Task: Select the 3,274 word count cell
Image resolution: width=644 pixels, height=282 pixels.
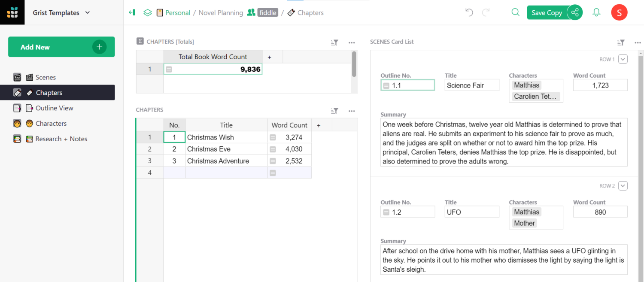Action: [289, 137]
